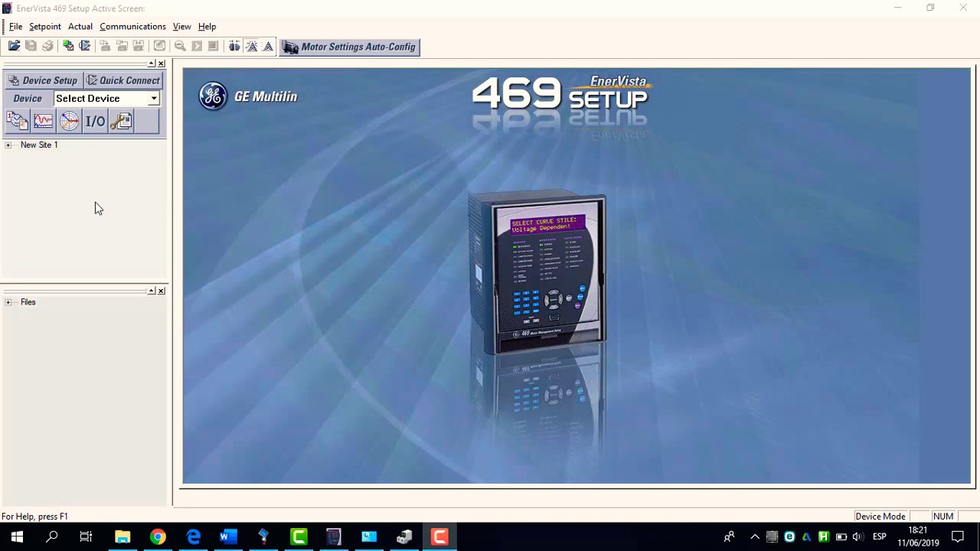This screenshot has height=551, width=980.
Task: Open File Explorer from the taskbar
Action: (122, 536)
